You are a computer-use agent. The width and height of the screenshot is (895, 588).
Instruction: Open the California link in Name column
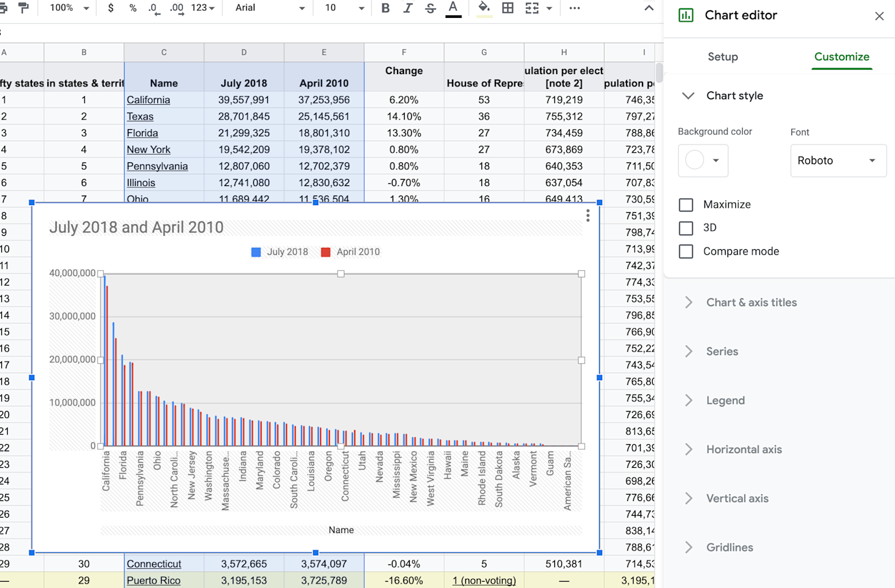pos(148,100)
